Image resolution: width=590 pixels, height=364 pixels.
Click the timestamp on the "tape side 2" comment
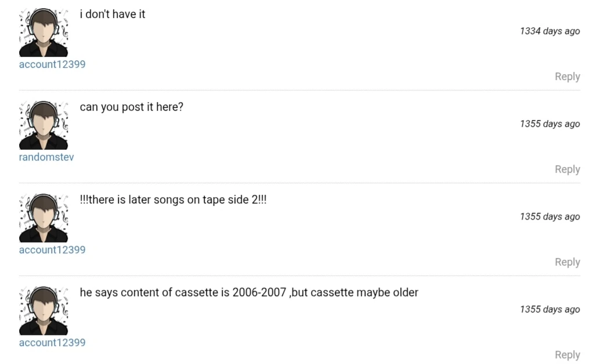click(x=549, y=217)
